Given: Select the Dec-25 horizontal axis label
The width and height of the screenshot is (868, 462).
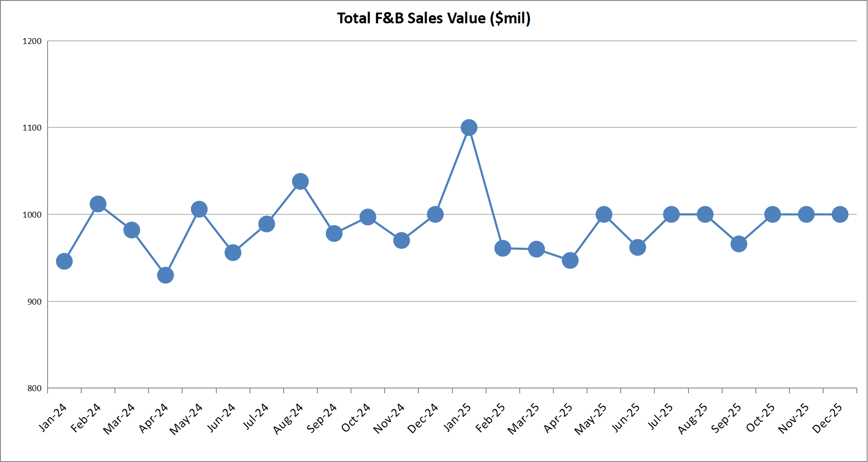Looking at the screenshot, I should [x=828, y=418].
